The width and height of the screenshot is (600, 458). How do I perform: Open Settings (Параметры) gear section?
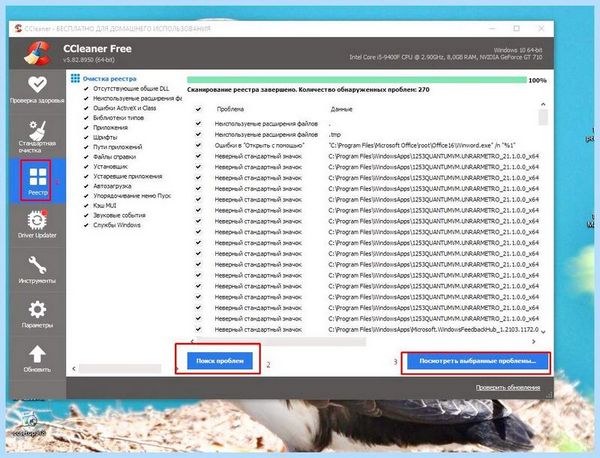point(37,314)
